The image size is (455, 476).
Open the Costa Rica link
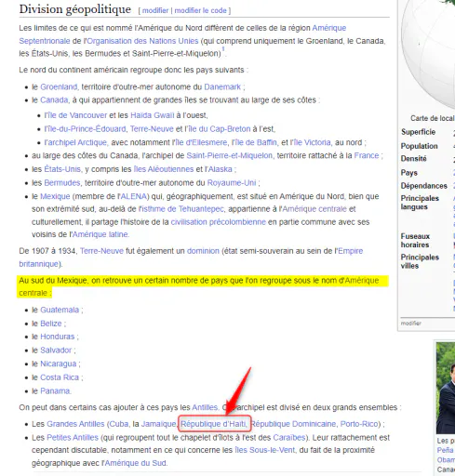coord(60,377)
